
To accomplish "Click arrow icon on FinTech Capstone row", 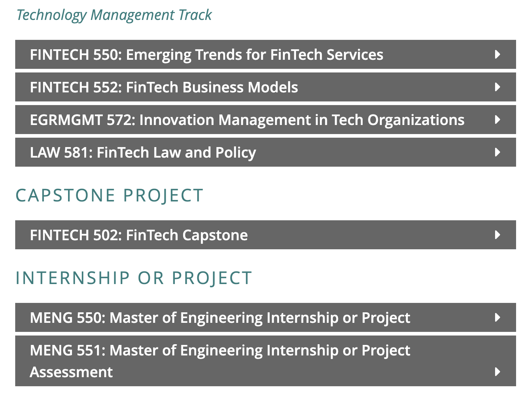I will [x=498, y=235].
